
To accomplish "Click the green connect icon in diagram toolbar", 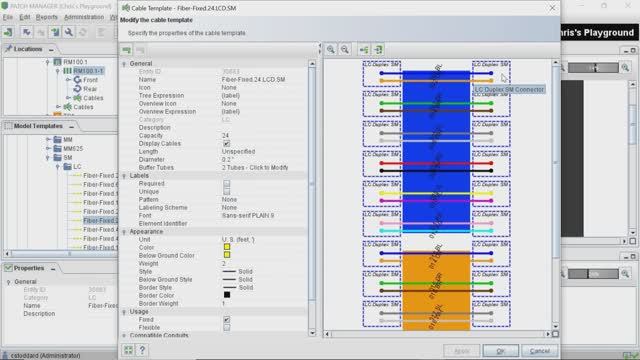I will pyautogui.click(x=364, y=50).
